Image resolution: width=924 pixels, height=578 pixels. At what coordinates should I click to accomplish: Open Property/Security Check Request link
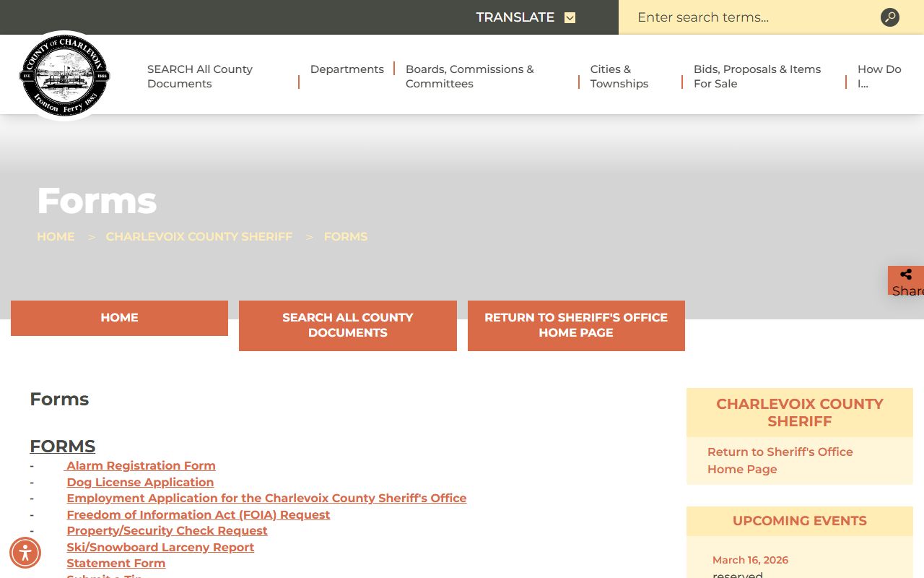[x=167, y=530]
